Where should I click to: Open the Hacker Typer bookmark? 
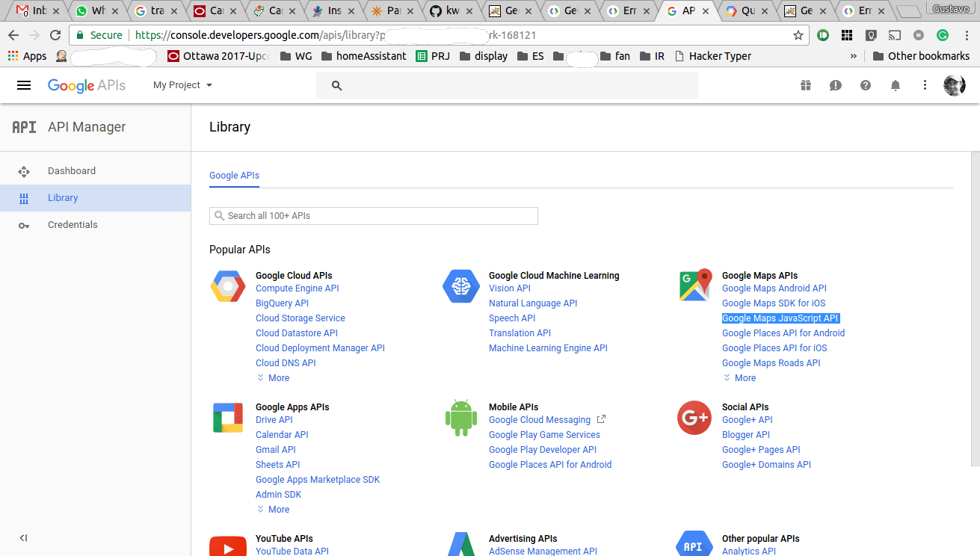712,56
